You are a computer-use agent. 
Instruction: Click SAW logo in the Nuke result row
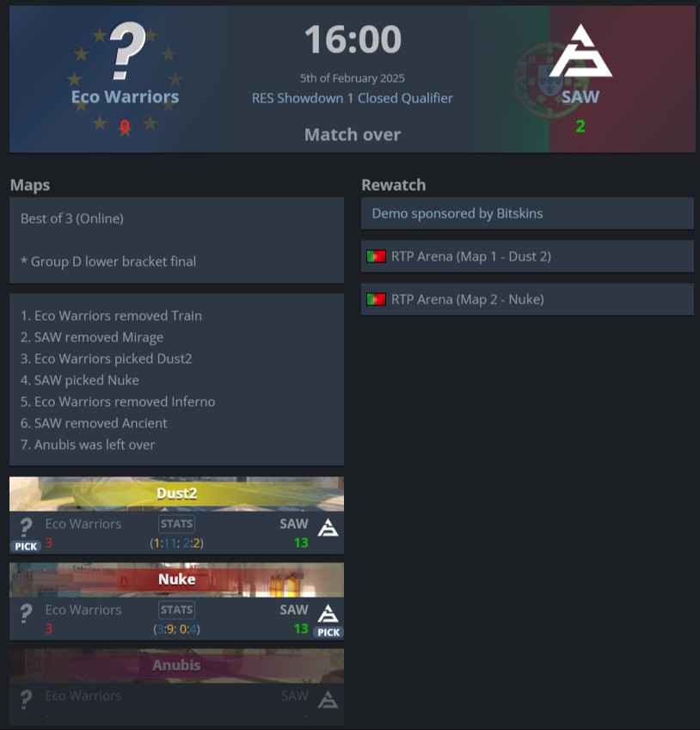tap(328, 614)
